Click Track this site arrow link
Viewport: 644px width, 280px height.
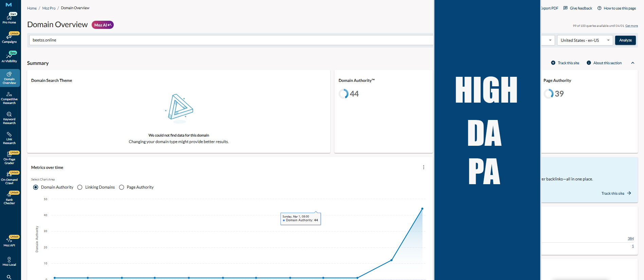click(x=616, y=193)
